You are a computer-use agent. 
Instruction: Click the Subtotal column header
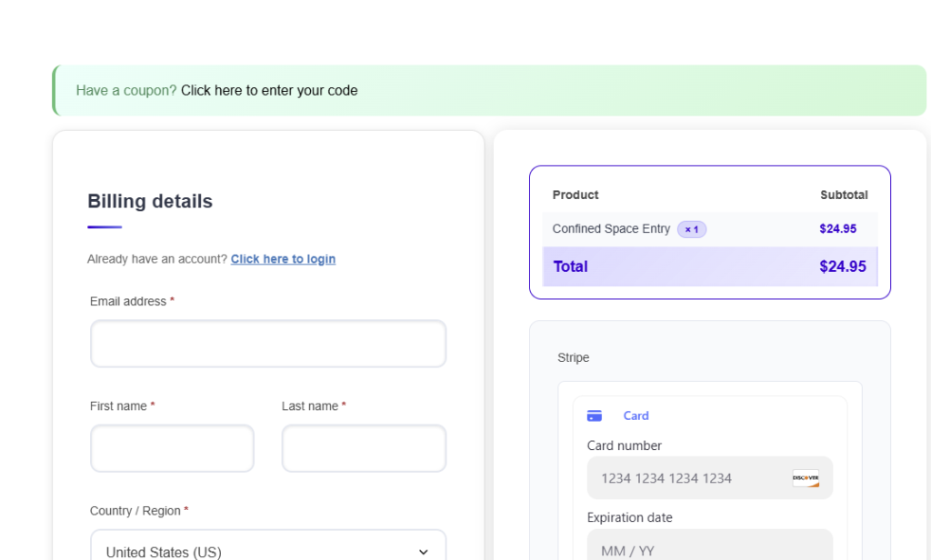pos(844,195)
